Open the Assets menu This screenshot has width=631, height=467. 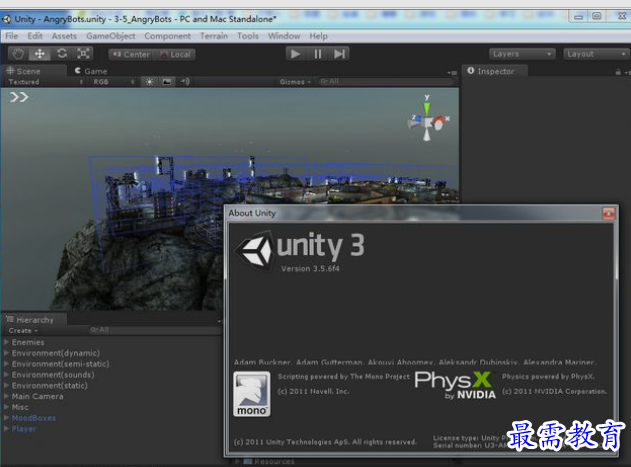click(x=64, y=36)
